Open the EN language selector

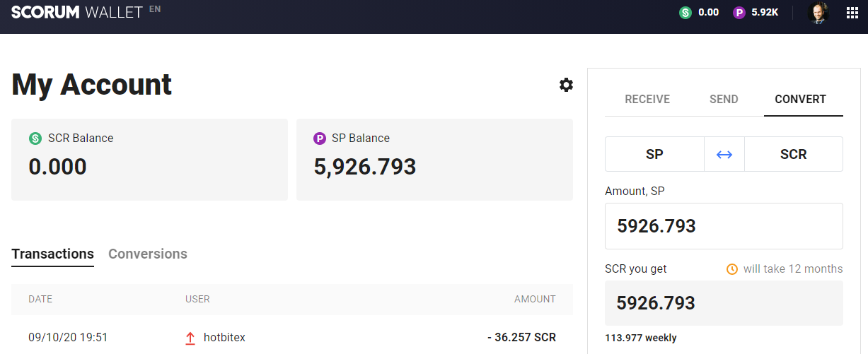[x=155, y=9]
